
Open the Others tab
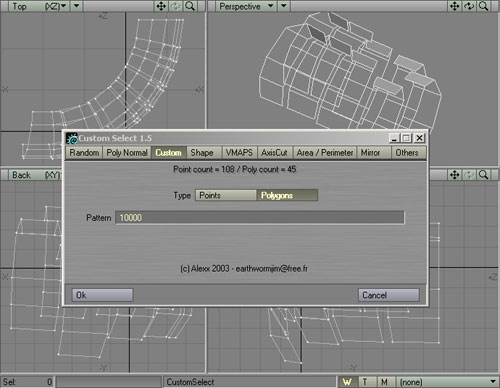pos(408,153)
